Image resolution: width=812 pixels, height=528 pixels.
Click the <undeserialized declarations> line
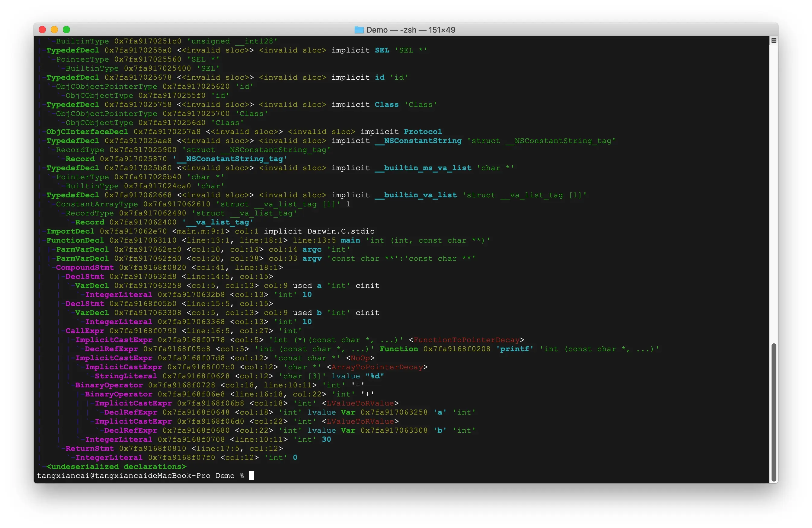coord(116,467)
